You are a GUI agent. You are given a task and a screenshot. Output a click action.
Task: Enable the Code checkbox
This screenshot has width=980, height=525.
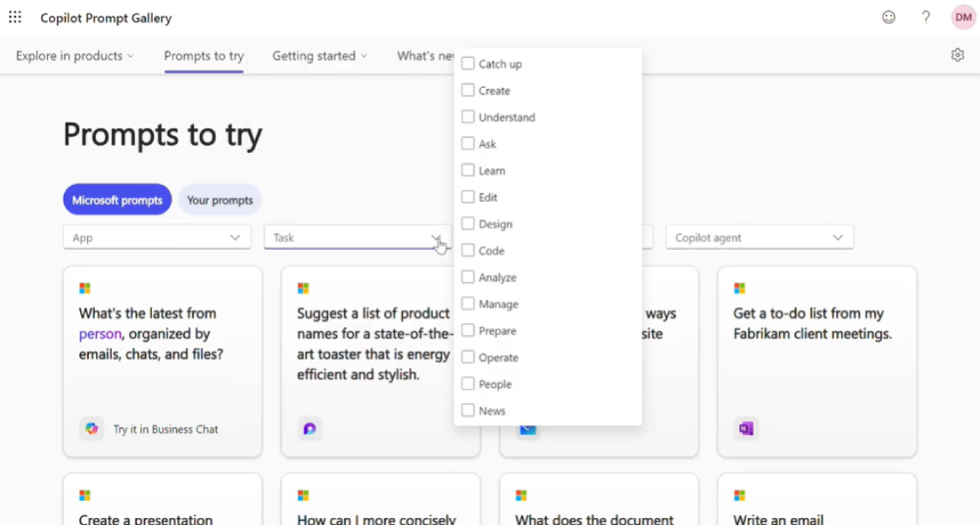(467, 251)
